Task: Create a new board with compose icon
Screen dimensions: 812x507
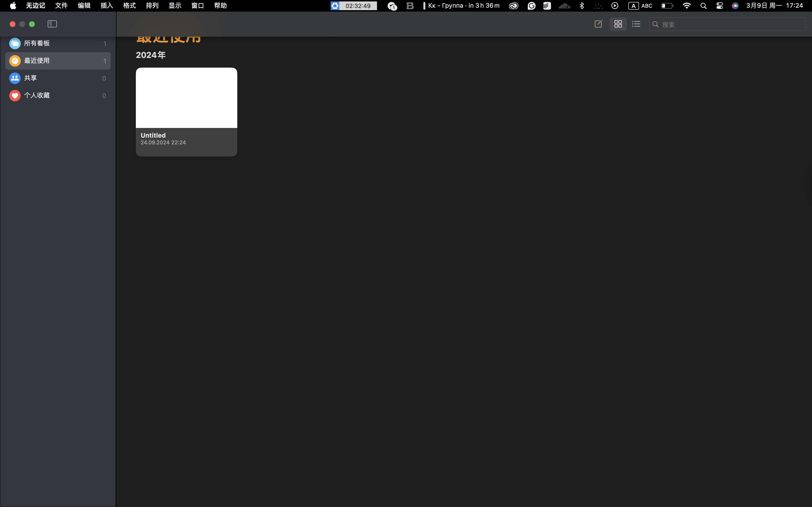Action: 598,24
